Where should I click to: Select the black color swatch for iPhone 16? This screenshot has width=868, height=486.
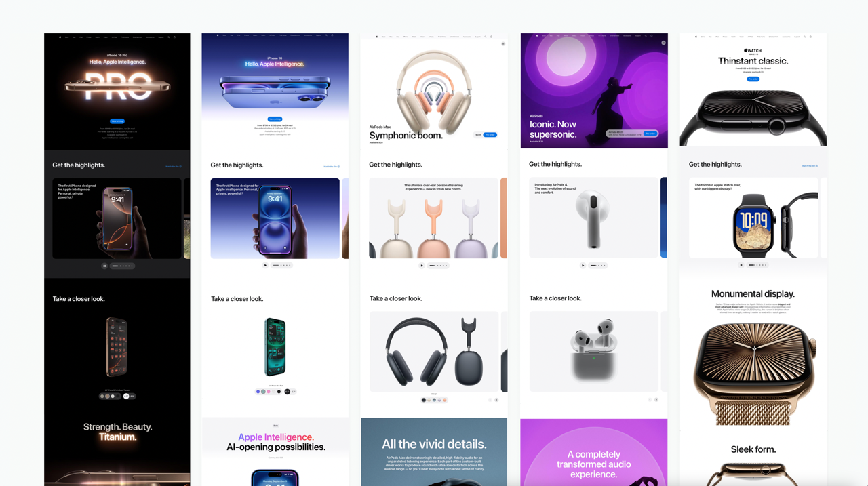tap(279, 392)
